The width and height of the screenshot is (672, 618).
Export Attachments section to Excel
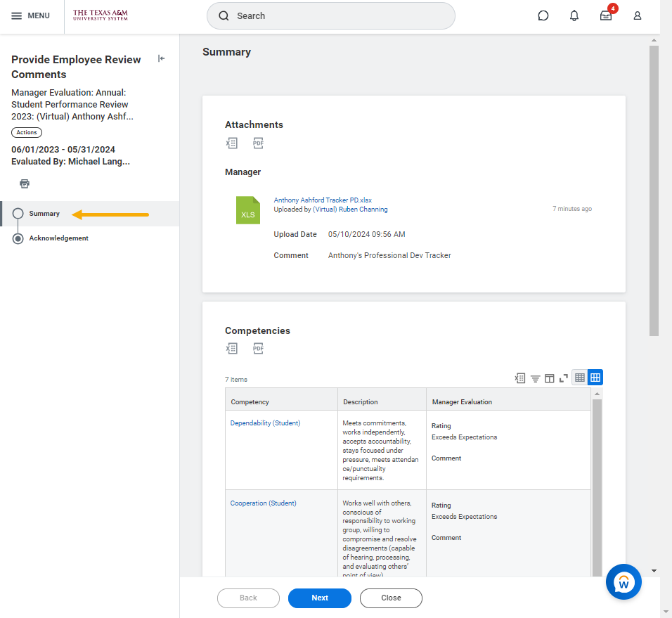coord(232,143)
